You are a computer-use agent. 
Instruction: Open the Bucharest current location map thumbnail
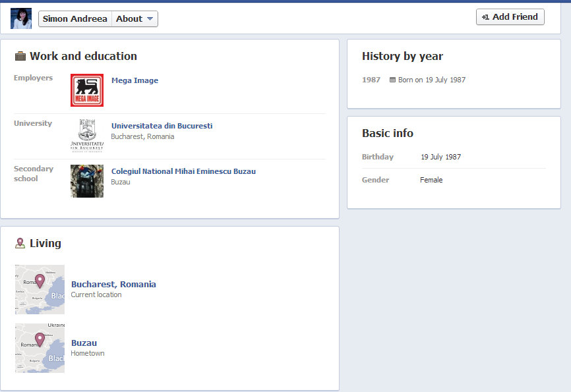tap(40, 289)
